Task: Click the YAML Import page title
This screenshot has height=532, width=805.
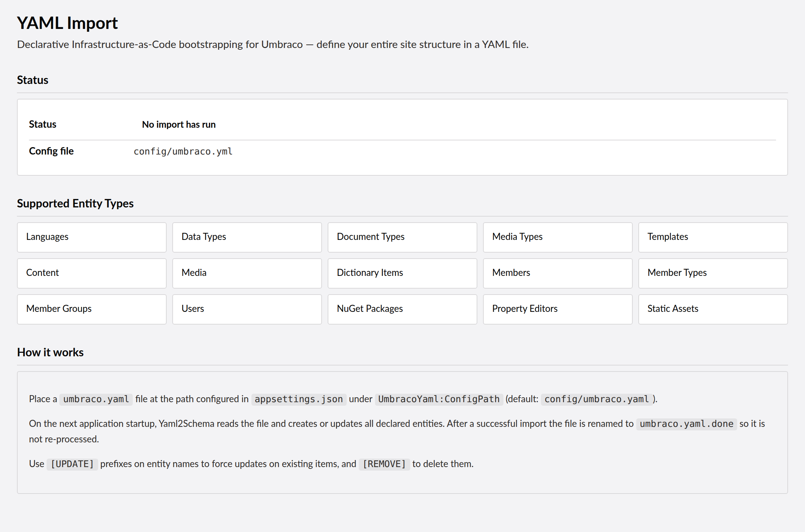Action: pyautogui.click(x=67, y=23)
